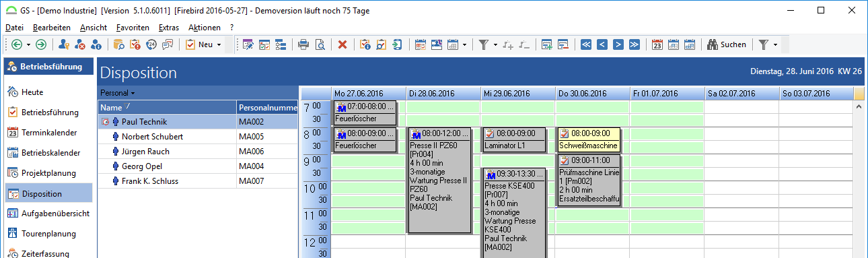This screenshot has height=258, width=868.
Task: Go to next period single-right arrow
Action: [618, 44]
